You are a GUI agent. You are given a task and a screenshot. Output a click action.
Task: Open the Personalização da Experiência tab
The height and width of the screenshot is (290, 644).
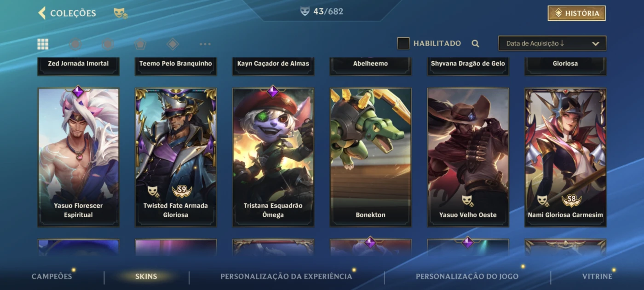click(286, 276)
